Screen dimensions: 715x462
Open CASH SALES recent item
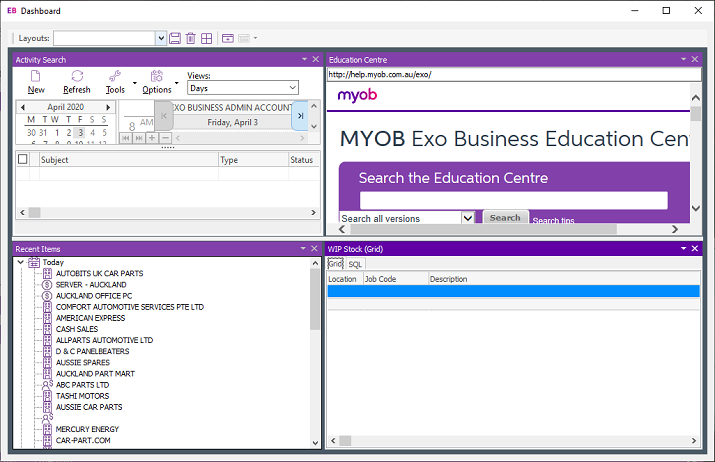tap(77, 329)
